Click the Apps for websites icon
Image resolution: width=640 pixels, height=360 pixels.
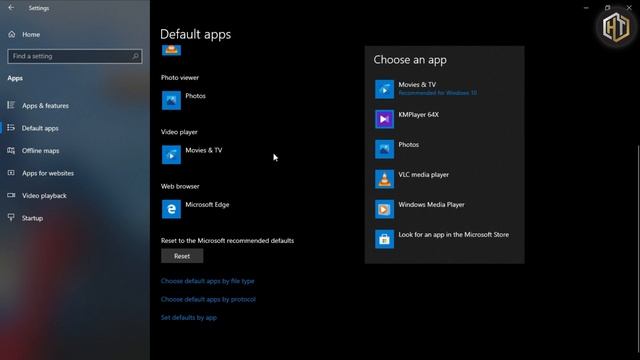[x=11, y=173]
